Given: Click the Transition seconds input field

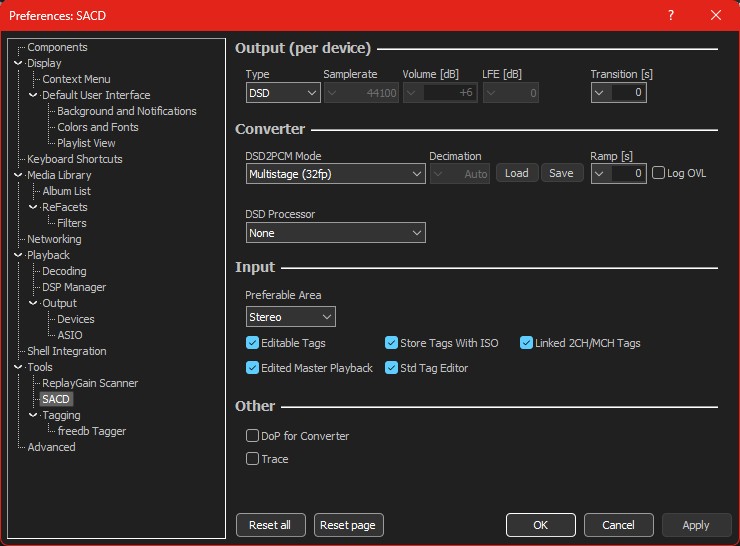Looking at the screenshot, I should [628, 93].
